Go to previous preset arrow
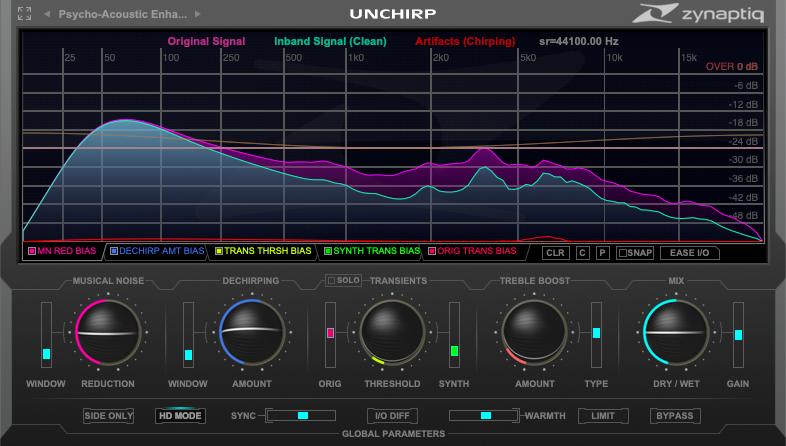The image size is (786, 446). [x=47, y=14]
